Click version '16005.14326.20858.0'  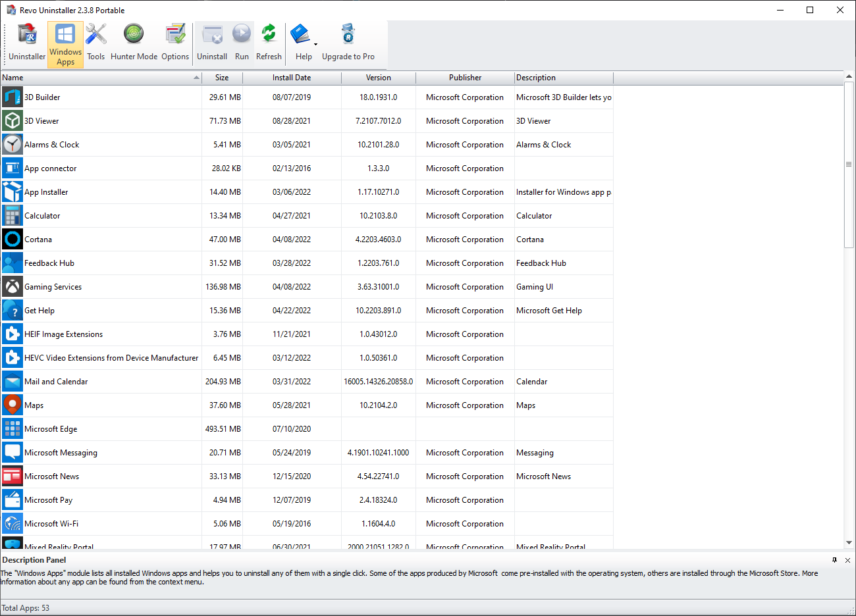[379, 382]
